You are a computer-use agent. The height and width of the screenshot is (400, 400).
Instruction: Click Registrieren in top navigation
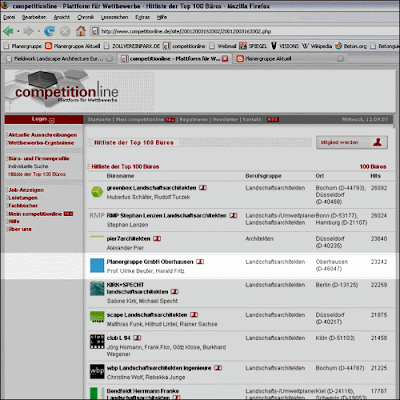(x=193, y=119)
